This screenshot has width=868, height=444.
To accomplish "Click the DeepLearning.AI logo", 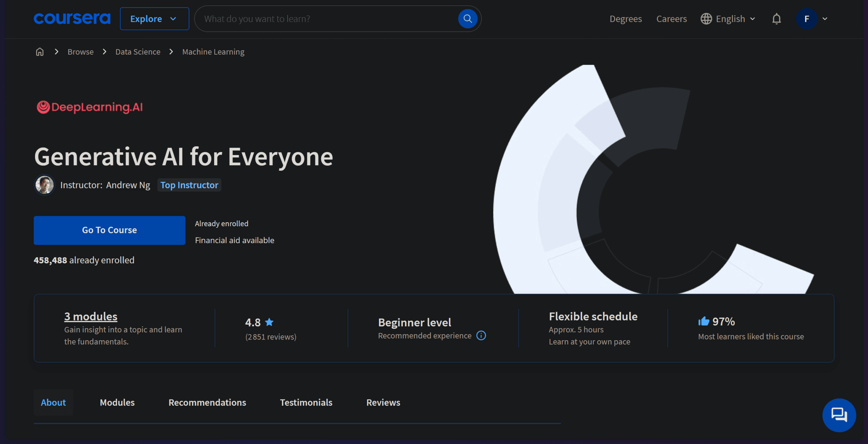I will coord(90,107).
